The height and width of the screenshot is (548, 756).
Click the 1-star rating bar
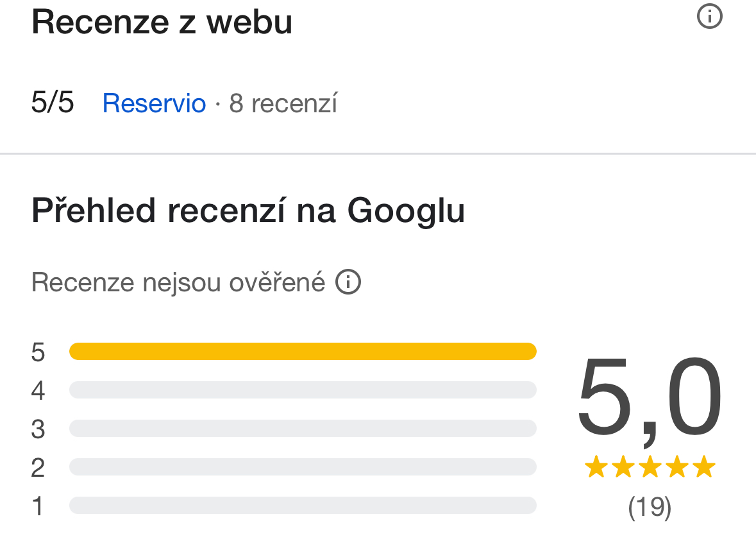(x=303, y=505)
